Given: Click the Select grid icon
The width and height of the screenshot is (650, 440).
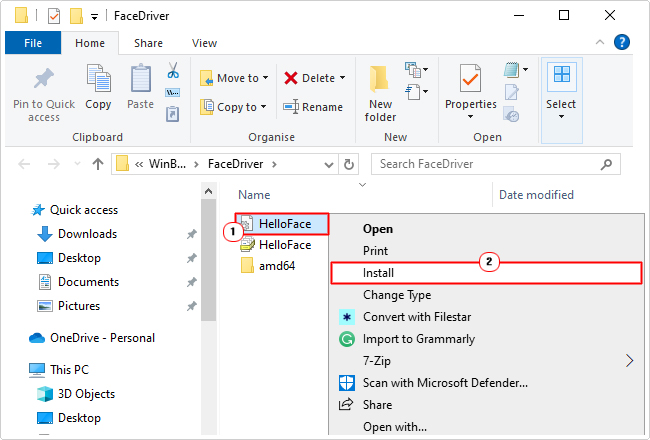Looking at the screenshot, I should pyautogui.click(x=562, y=76).
